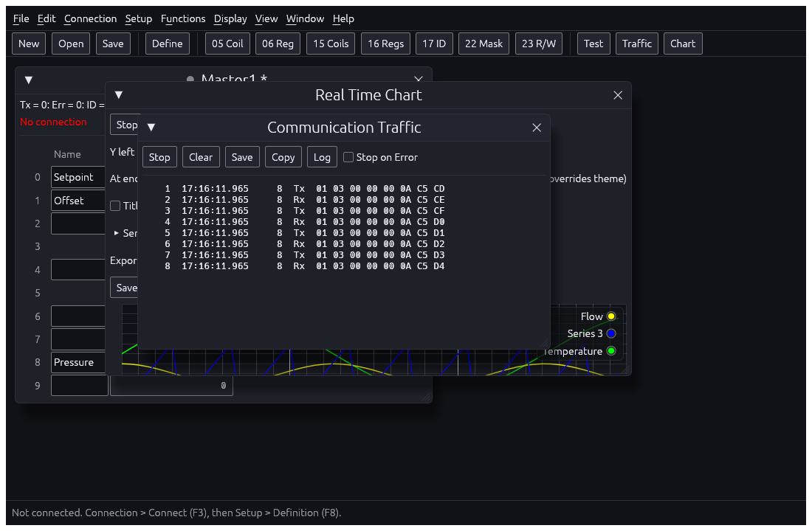Close the Communication Traffic window

pos(537,128)
